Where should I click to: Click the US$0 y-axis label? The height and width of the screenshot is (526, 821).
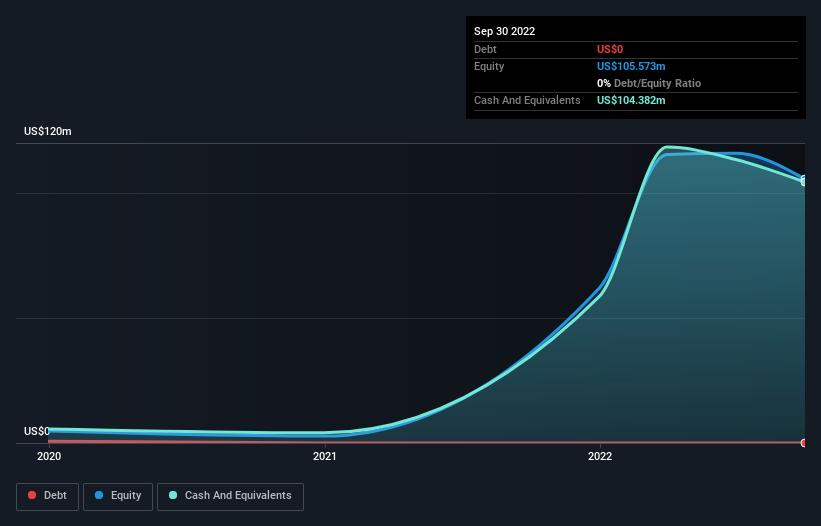tap(37, 431)
